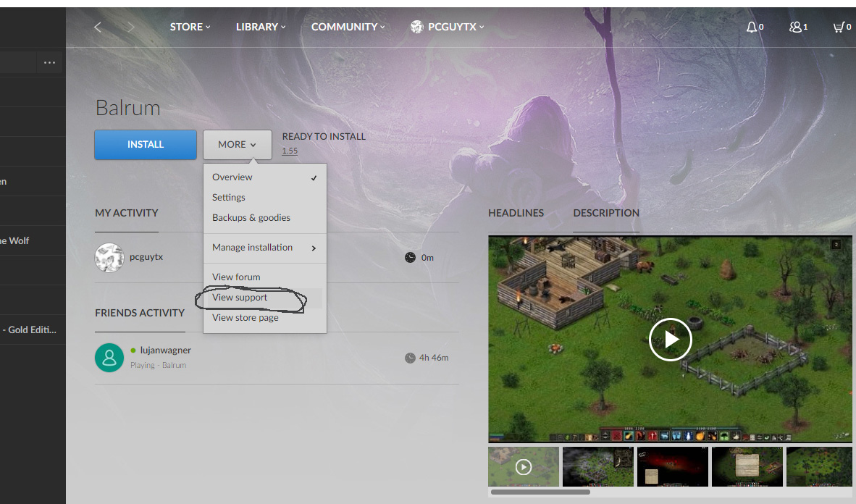Click the three-dots sidebar options icon

[x=50, y=63]
